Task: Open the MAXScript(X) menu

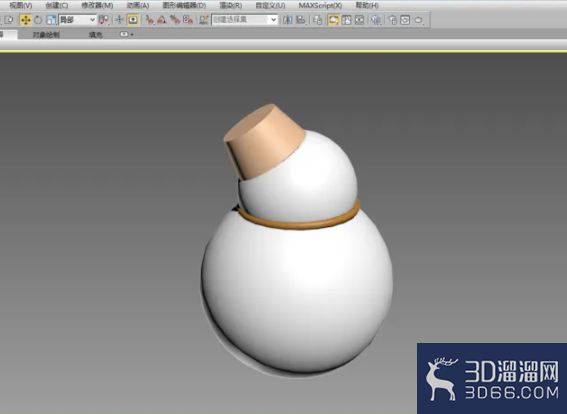Action: [x=320, y=5]
